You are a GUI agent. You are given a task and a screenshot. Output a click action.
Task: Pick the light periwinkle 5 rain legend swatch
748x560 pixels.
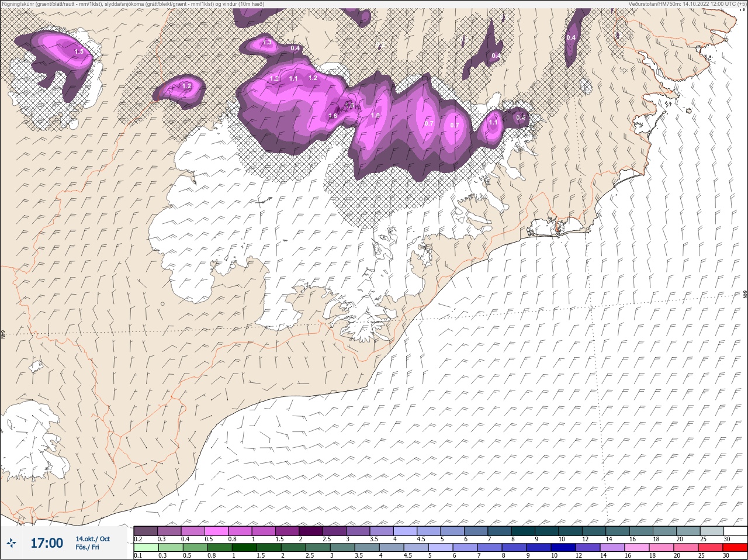(441, 548)
